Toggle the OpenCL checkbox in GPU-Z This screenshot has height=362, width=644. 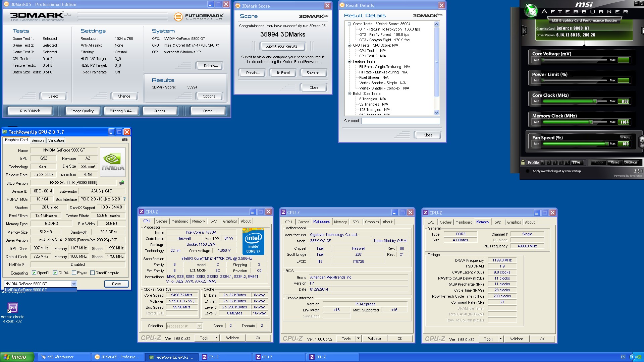(34, 273)
